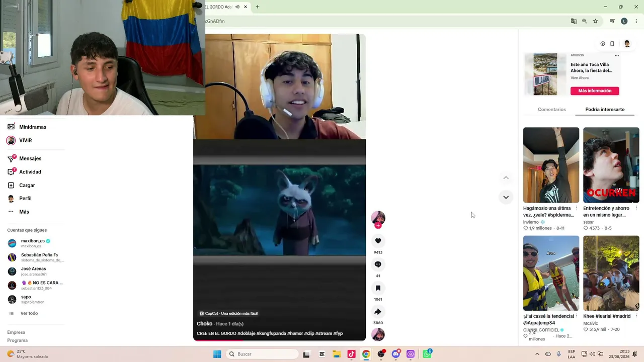Save video with the bookmark icon
This screenshot has height=362, width=644.
point(378,288)
